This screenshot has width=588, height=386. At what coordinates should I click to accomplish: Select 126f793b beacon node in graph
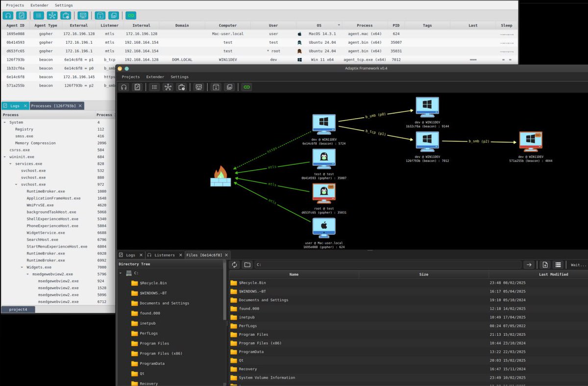pos(427,142)
